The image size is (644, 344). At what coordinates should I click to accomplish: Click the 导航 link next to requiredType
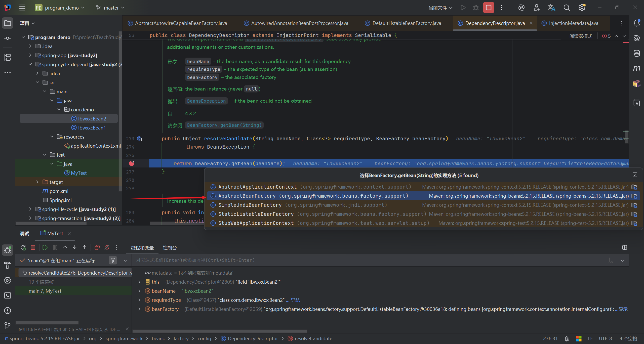[295, 300]
